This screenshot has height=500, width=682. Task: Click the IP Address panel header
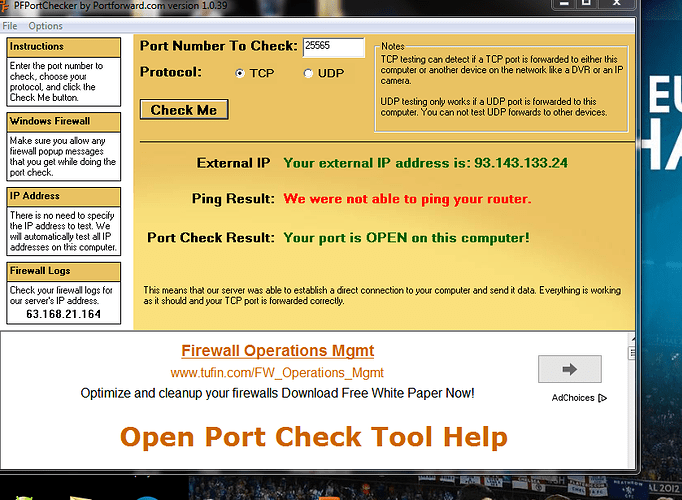[64, 197]
